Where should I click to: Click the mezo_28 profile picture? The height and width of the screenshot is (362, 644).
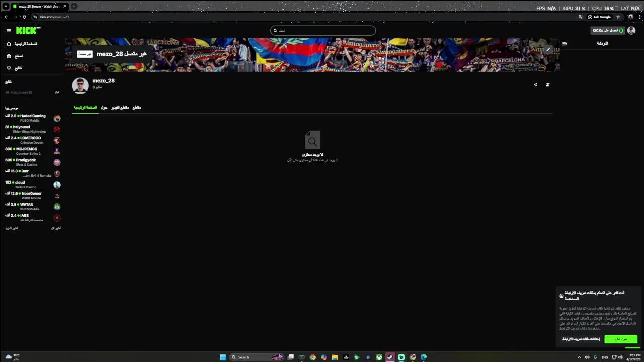[x=80, y=85]
